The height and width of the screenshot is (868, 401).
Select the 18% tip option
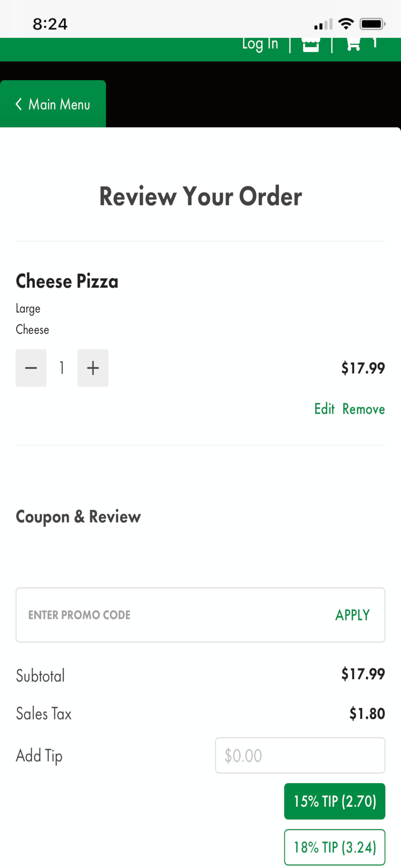point(335,847)
